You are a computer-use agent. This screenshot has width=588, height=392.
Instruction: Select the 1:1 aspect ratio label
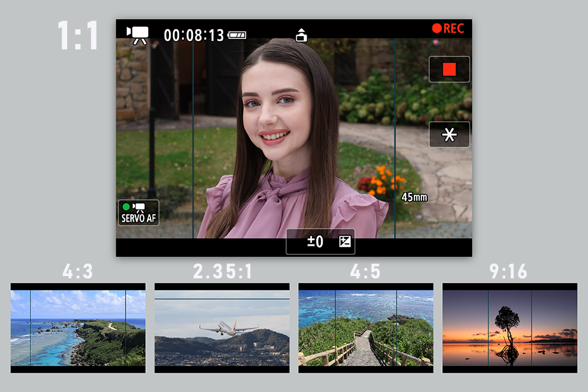pyautogui.click(x=78, y=36)
